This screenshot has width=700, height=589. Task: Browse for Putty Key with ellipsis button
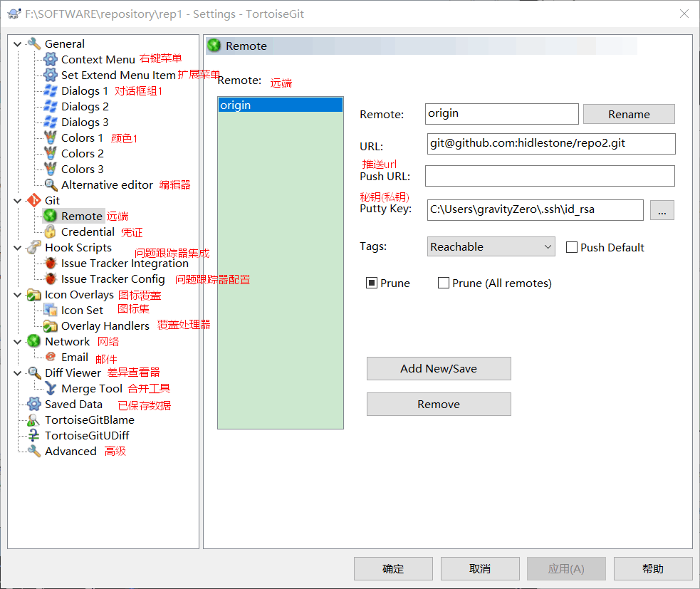point(662,210)
